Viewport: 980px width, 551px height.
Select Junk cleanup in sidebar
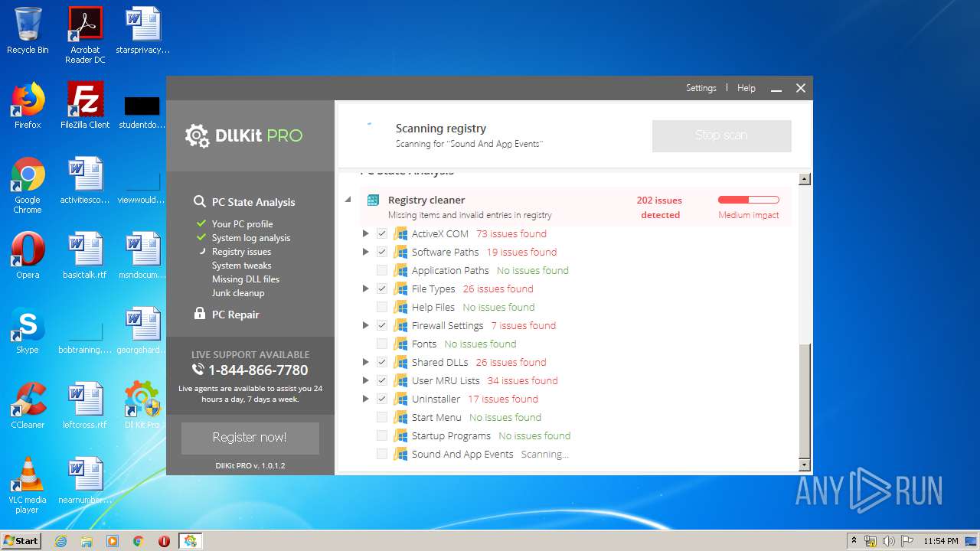[x=237, y=293]
